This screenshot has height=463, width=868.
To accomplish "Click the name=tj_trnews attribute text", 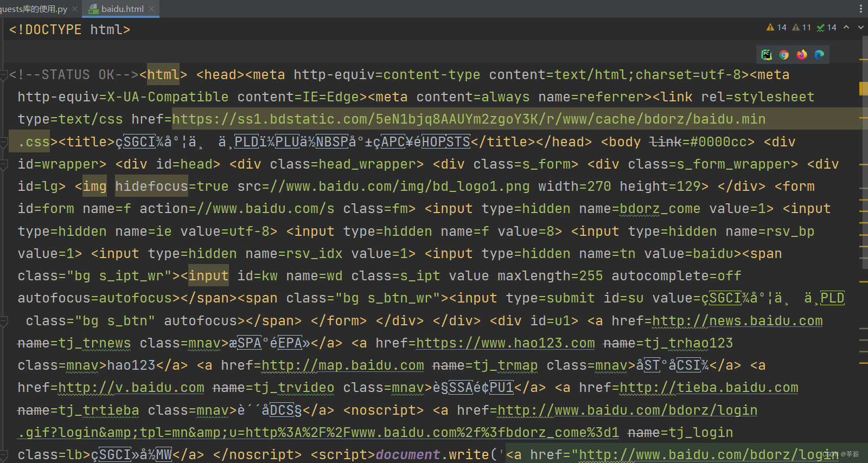I will pyautogui.click(x=74, y=343).
